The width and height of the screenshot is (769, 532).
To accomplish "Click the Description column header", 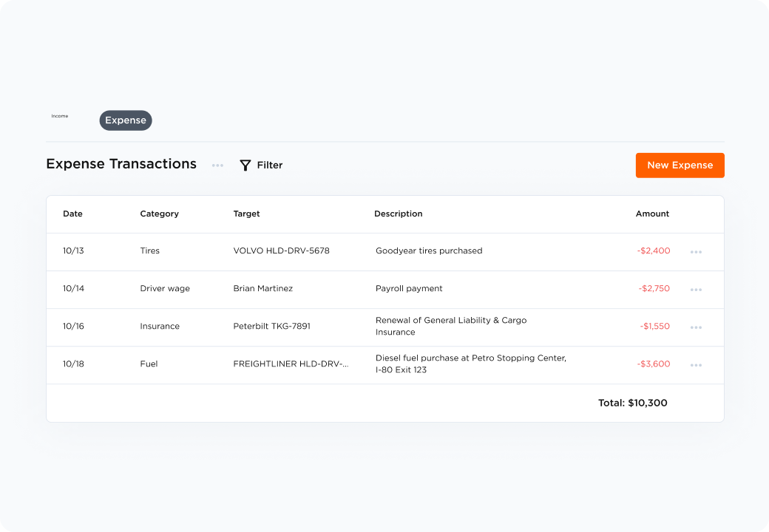I will (398, 214).
